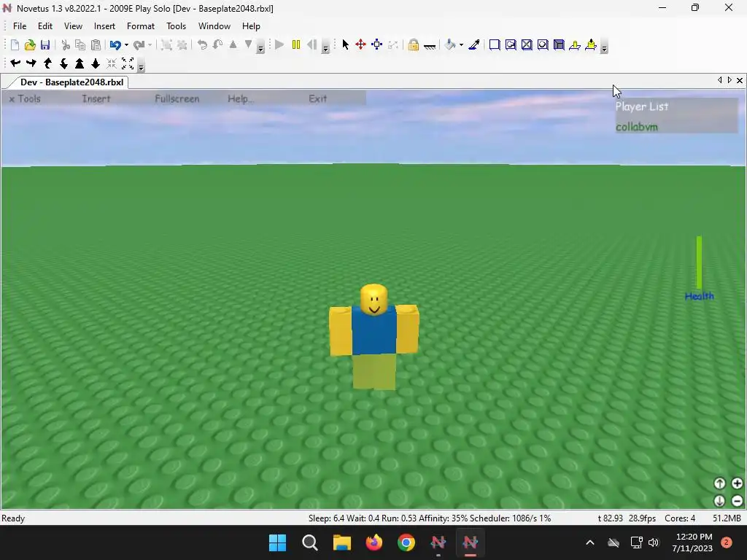747x560 pixels.
Task: Click the in-game camera zoom plus button
Action: tap(737, 483)
